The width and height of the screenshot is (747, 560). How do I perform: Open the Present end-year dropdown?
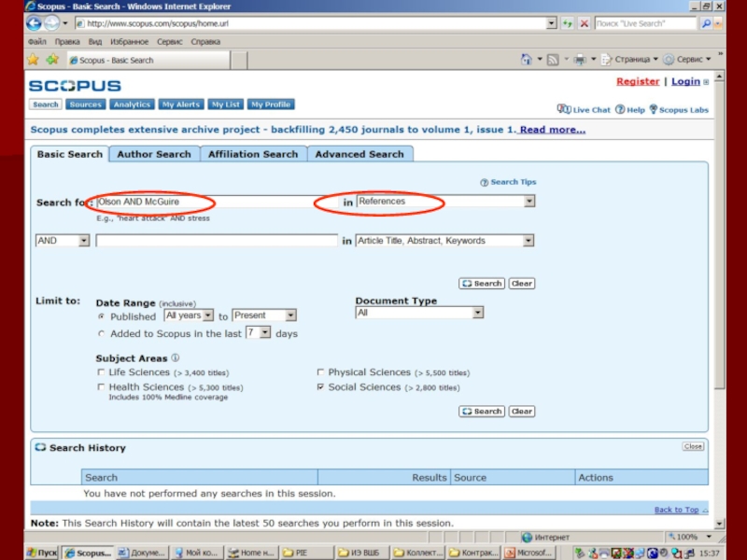[290, 315]
